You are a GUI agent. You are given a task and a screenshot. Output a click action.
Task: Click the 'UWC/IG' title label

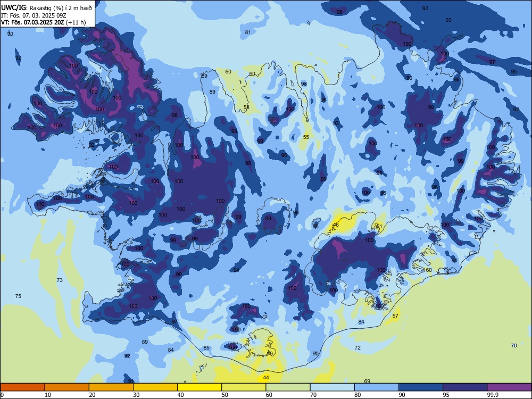coord(13,7)
